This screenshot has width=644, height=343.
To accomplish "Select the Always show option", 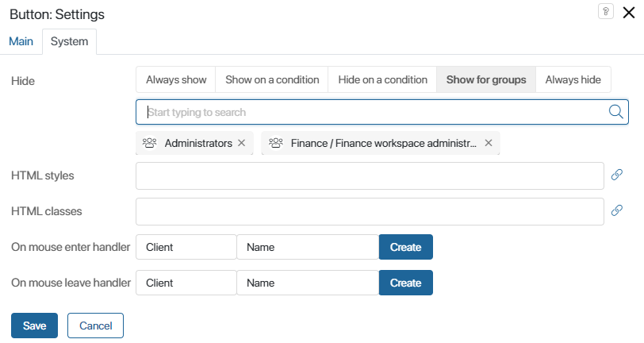I will point(176,80).
